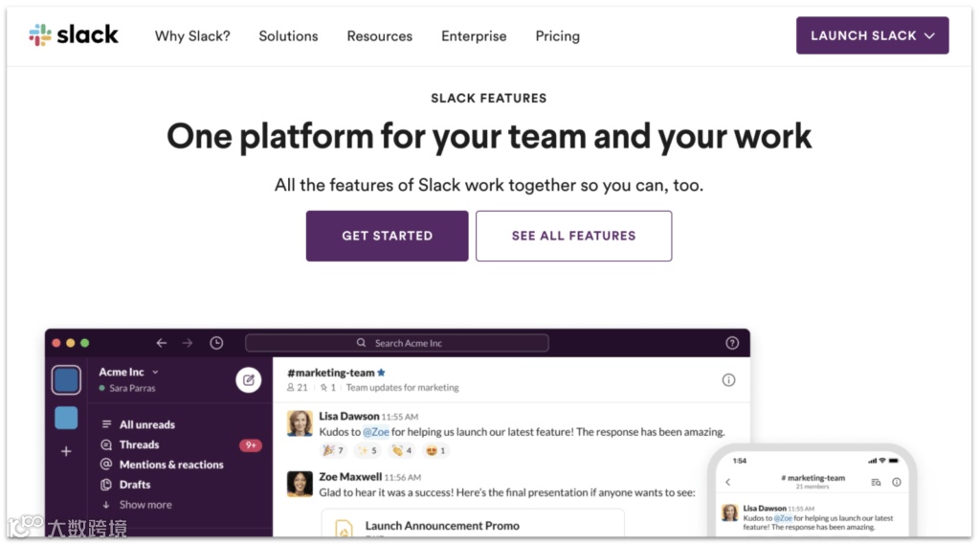Image resolution: width=980 pixels, height=546 pixels.
Task: Select the dark blue workspace tile
Action: pyautogui.click(x=66, y=379)
